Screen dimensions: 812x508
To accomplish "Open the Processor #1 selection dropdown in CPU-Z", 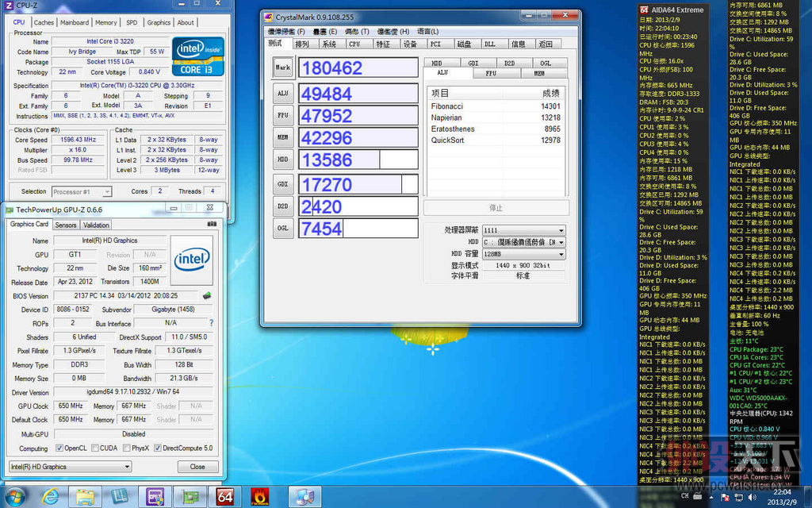I will click(82, 192).
